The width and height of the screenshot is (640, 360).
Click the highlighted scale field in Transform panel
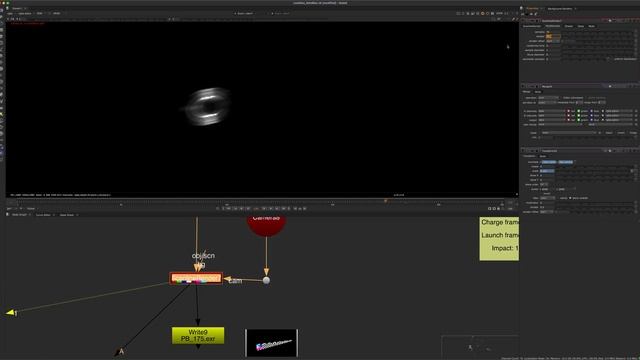point(547,171)
